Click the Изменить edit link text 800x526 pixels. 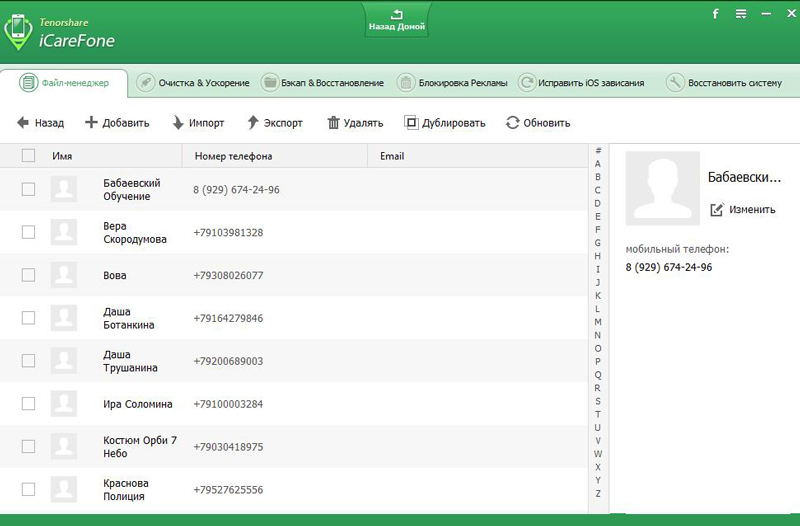(x=752, y=209)
